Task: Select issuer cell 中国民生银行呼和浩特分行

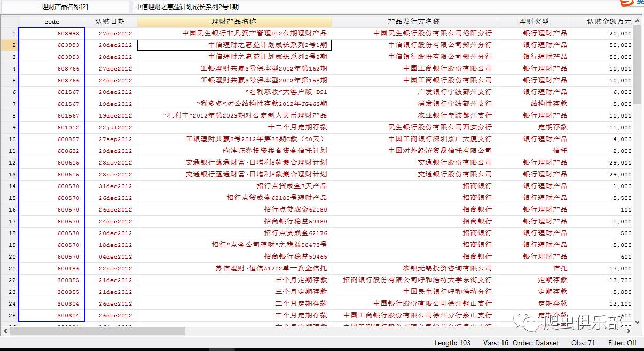Action: 414,292
